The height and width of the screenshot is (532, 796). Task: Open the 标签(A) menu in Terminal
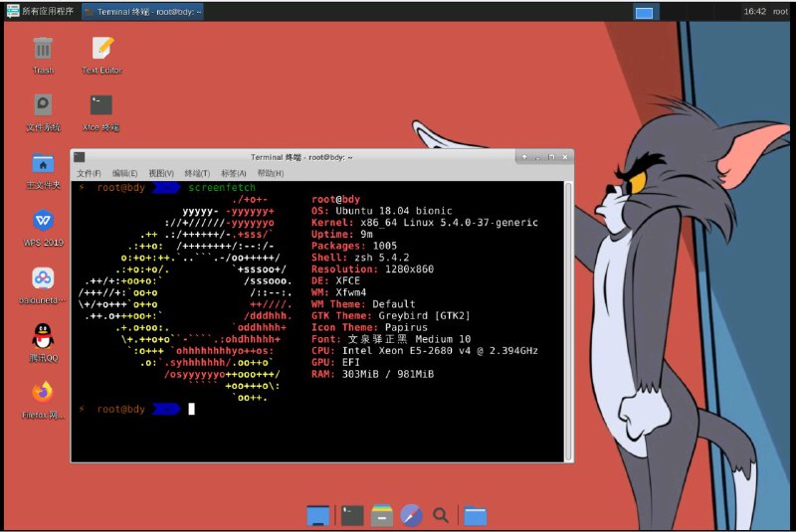pyautogui.click(x=234, y=173)
